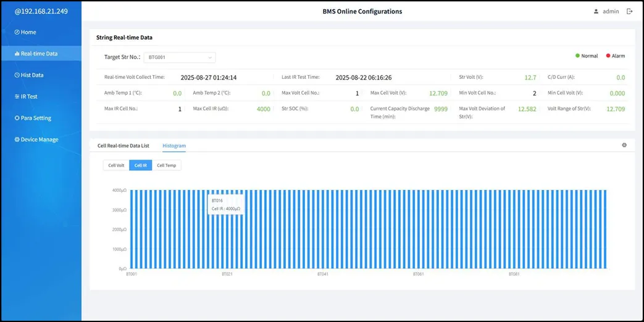The width and height of the screenshot is (644, 322).
Task: Click the Str Volt value 12.7
Action: [x=530, y=78]
